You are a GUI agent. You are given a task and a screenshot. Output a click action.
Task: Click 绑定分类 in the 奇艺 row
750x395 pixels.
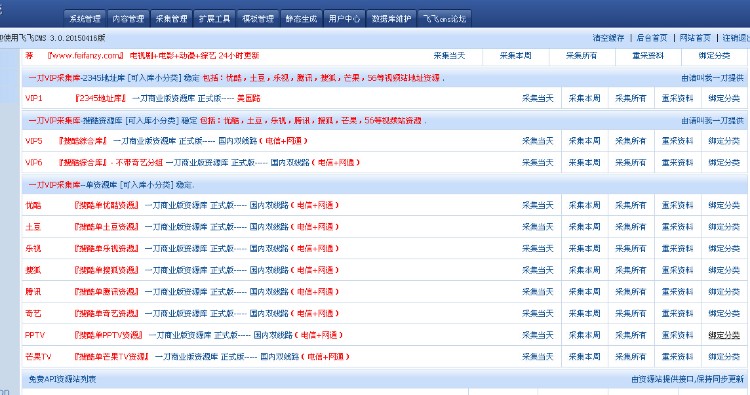(724, 314)
